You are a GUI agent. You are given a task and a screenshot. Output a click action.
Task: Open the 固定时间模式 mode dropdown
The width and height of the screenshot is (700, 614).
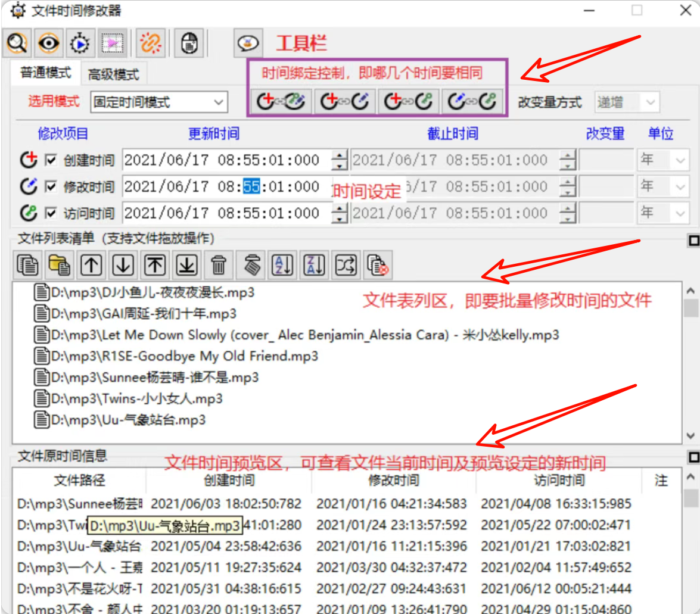tap(159, 102)
